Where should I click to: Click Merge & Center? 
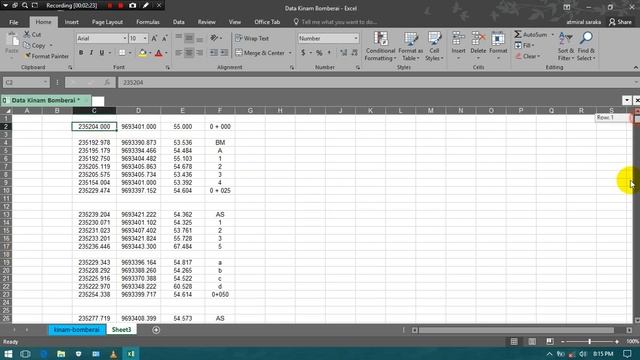point(260,53)
